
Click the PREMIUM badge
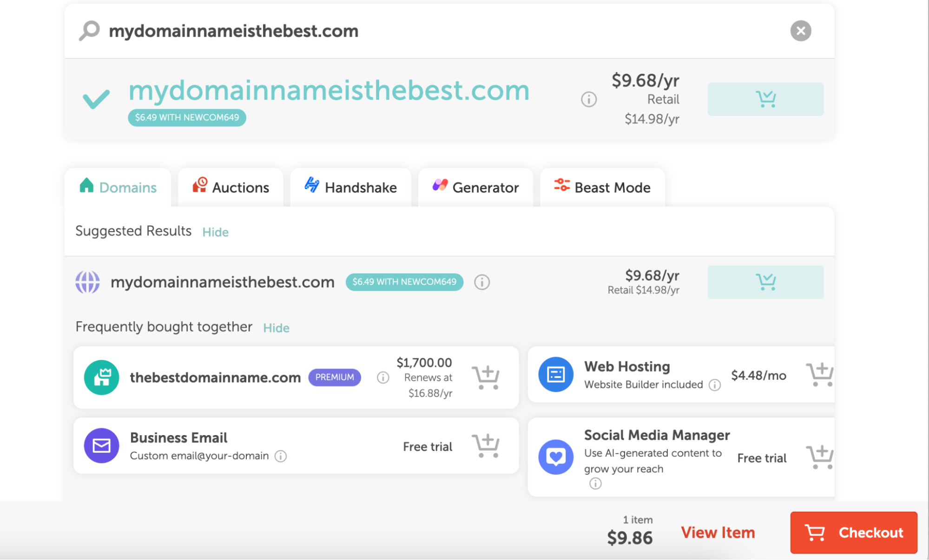click(x=335, y=377)
